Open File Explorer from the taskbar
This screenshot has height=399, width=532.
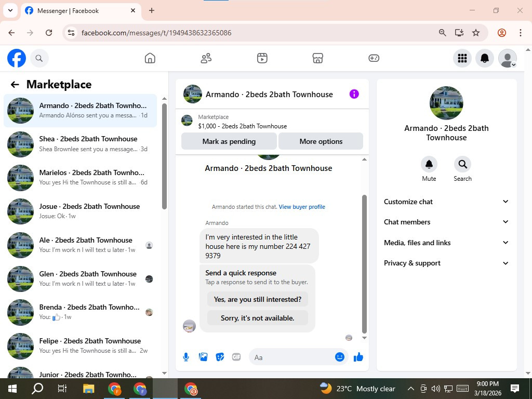pyautogui.click(x=88, y=389)
